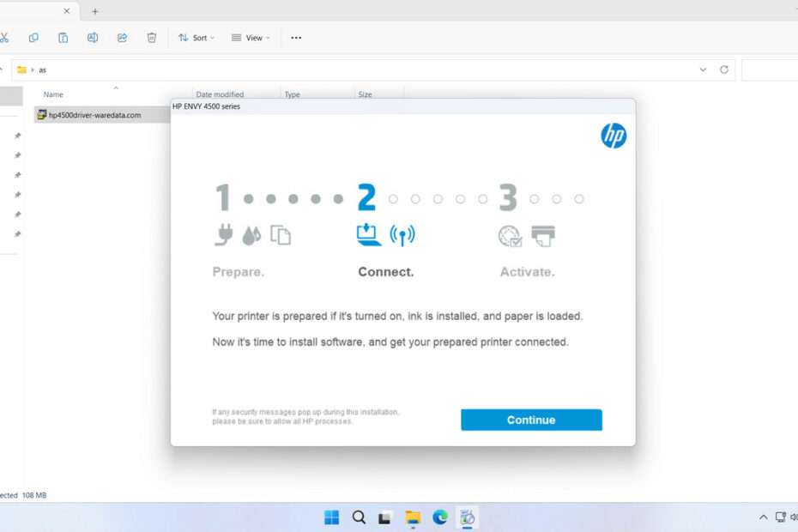Click the HP logo in the installer dialog
The width and height of the screenshot is (798, 532).
[614, 136]
